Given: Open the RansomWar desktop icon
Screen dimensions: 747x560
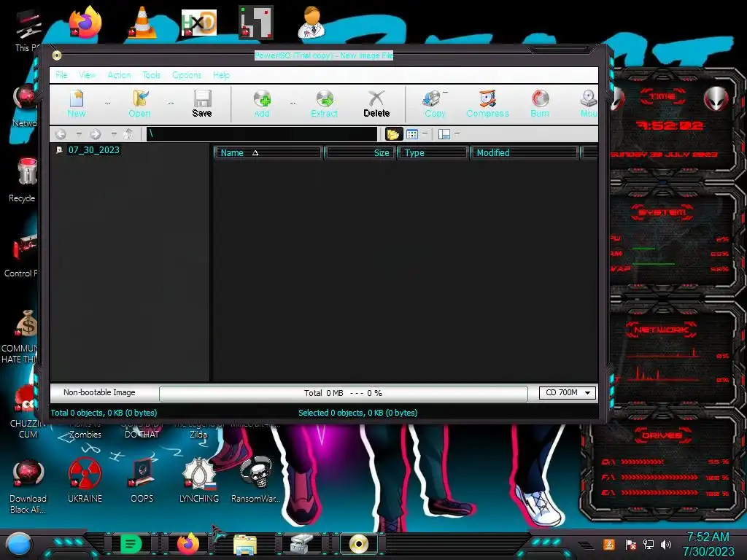Looking at the screenshot, I should click(256, 481).
